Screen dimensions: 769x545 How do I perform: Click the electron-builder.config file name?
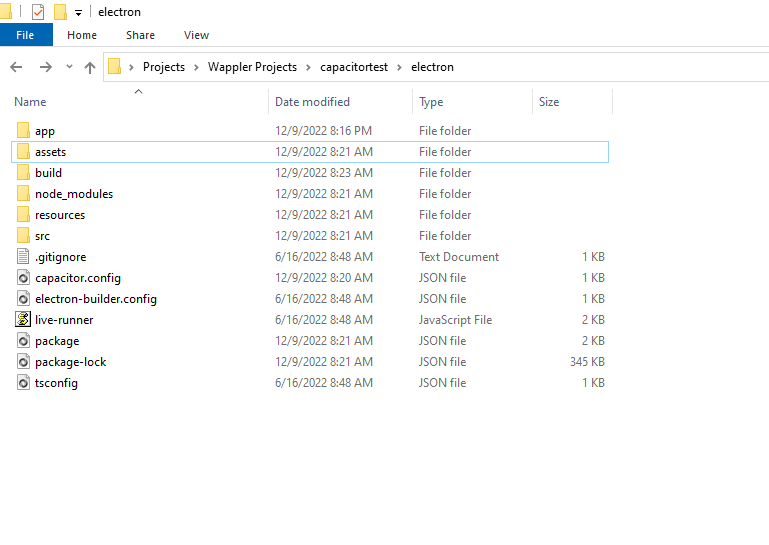[x=96, y=299]
